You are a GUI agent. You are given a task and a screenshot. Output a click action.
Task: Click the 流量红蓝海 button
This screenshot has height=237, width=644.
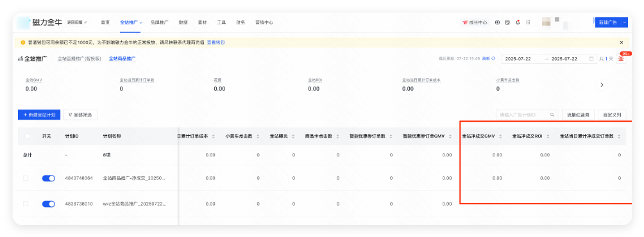click(578, 115)
